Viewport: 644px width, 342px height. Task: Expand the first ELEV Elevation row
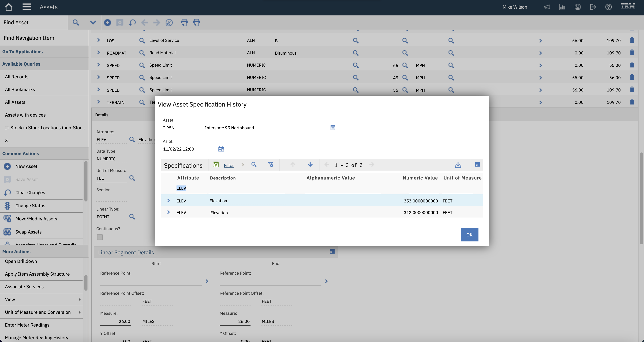(168, 200)
